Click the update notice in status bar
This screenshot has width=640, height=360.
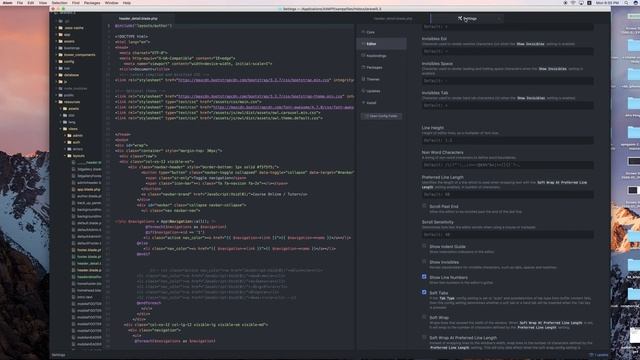pyautogui.click(x=599, y=355)
